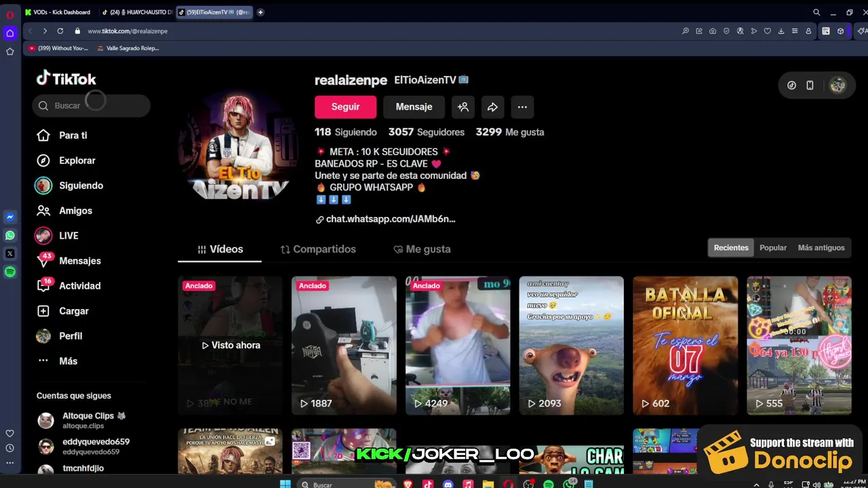Image resolution: width=868 pixels, height=488 pixels.
Task: Open File Explorer from the taskbar
Action: (x=488, y=484)
